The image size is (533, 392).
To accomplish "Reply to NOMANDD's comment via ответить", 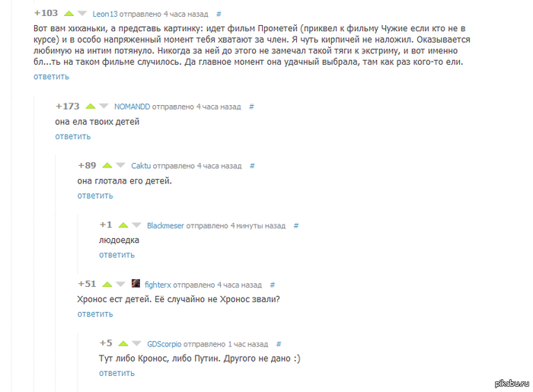I will (73, 136).
